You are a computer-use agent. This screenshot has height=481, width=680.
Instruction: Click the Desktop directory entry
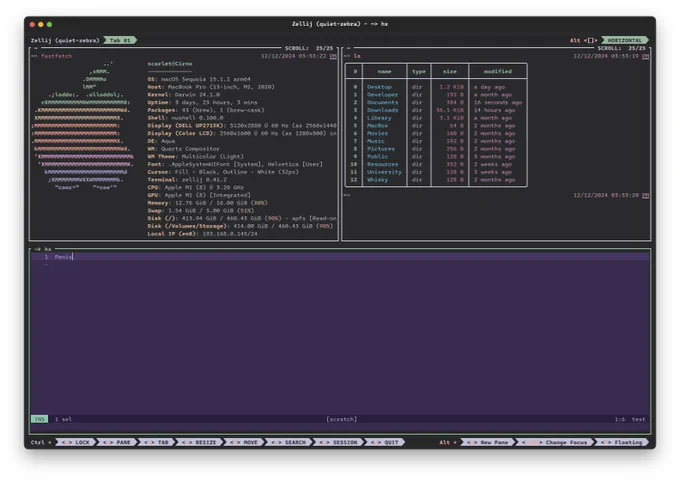point(379,87)
